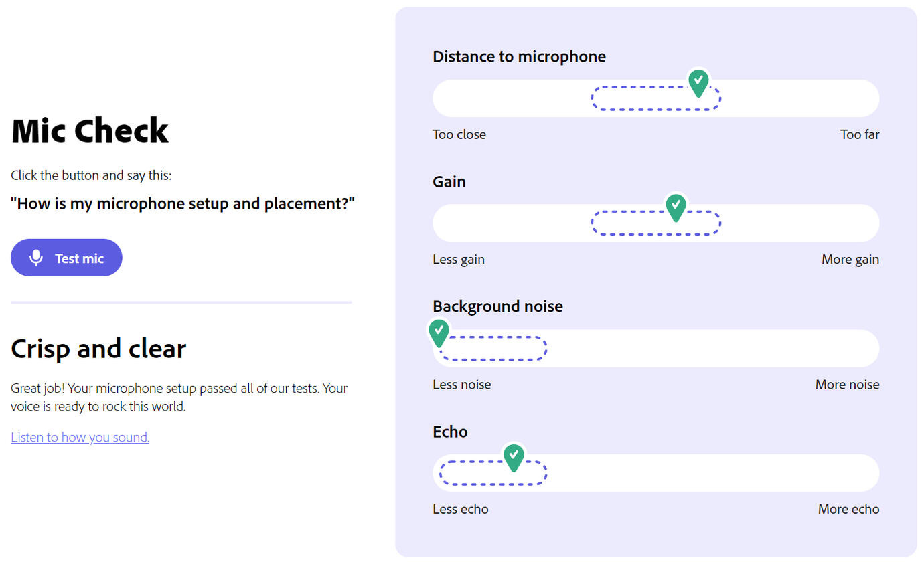Click the "Too far" label
This screenshot has width=924, height=562.
pyautogui.click(x=860, y=134)
